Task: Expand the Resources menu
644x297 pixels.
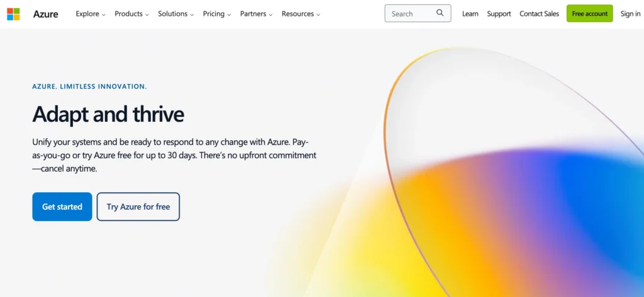Action: click(x=301, y=14)
